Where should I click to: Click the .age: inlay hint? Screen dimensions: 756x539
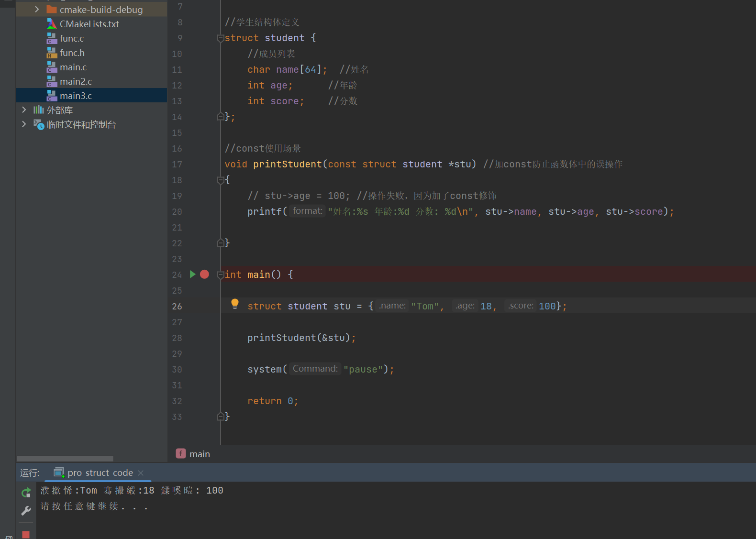(x=465, y=306)
